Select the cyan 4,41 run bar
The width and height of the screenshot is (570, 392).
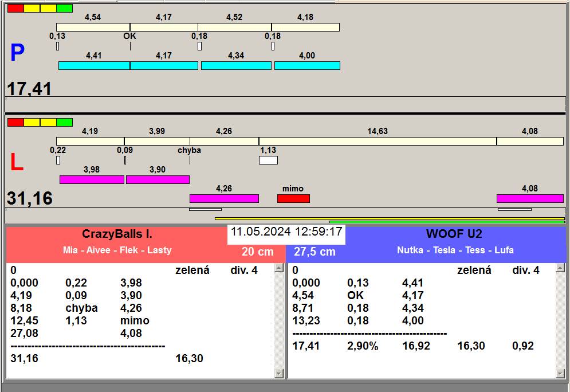pos(94,65)
